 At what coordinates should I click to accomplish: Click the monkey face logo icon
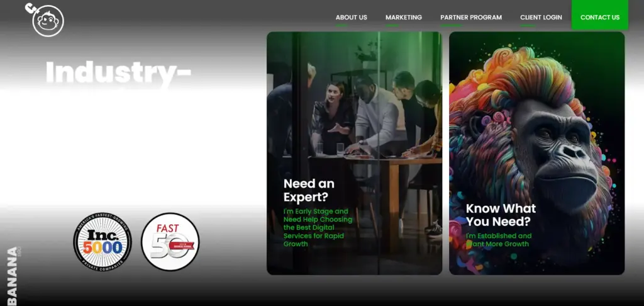pyautogui.click(x=49, y=21)
